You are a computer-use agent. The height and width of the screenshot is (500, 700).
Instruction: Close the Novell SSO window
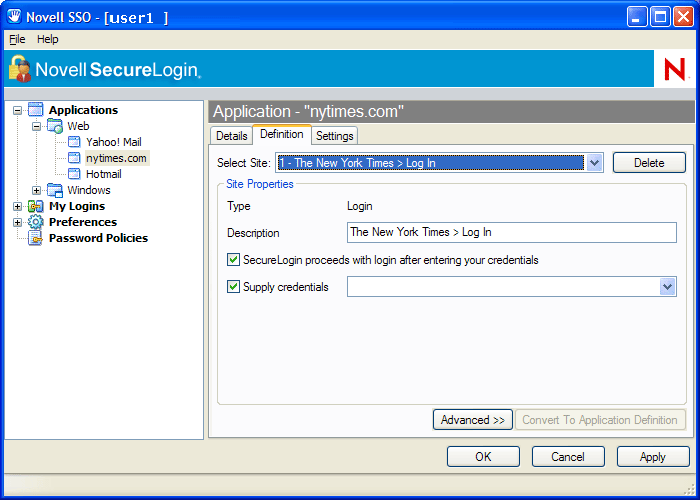click(x=683, y=17)
